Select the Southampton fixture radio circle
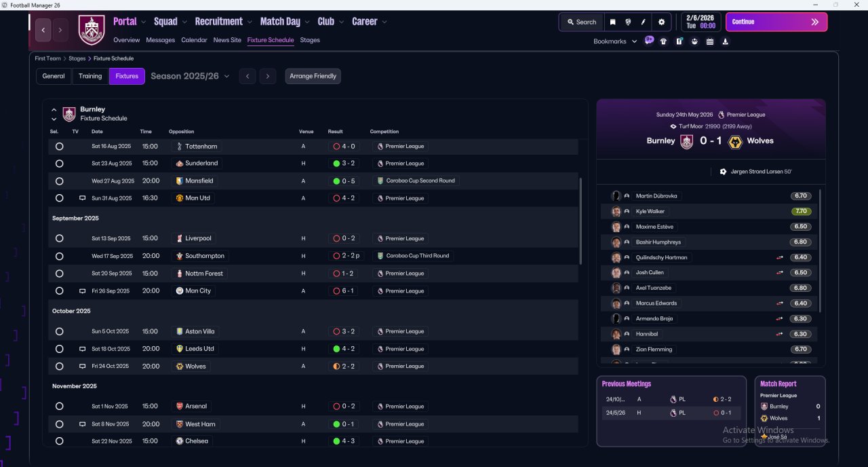This screenshot has width=868, height=467. pos(59,256)
